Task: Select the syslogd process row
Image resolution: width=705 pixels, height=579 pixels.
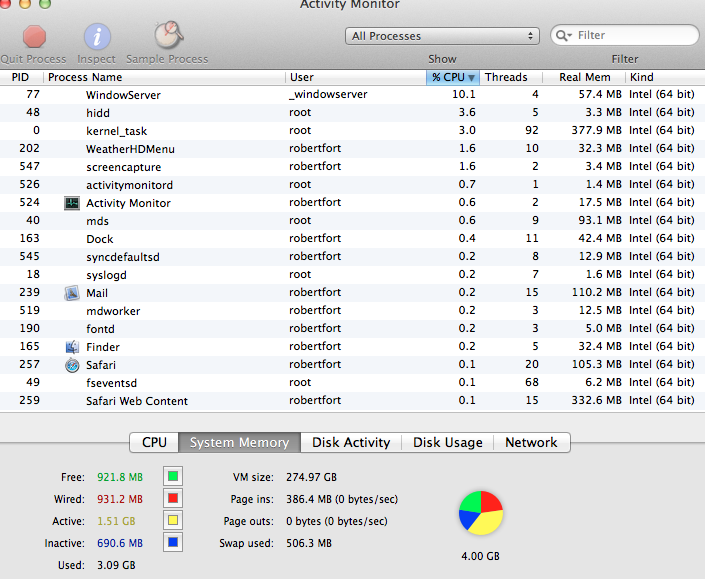Action: [x=352, y=275]
